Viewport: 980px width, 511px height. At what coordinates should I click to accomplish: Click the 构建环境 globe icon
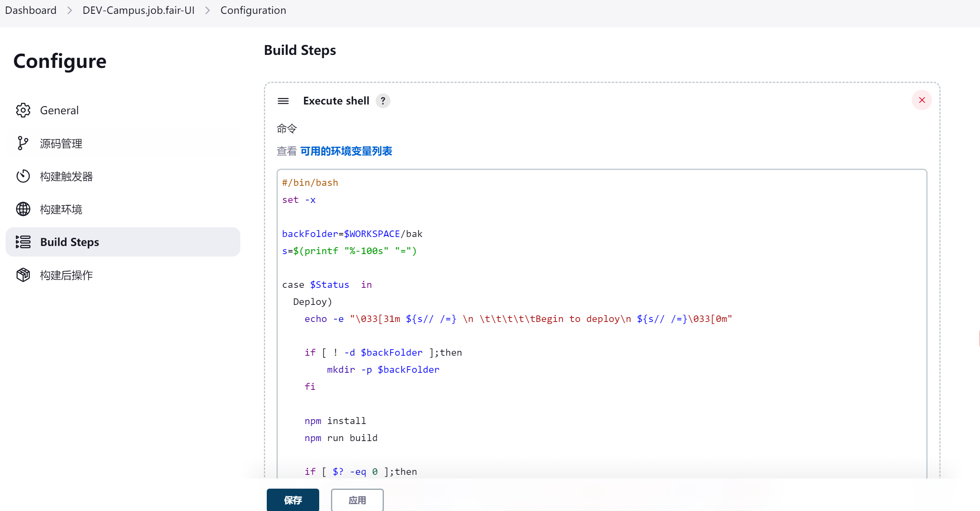(x=23, y=209)
